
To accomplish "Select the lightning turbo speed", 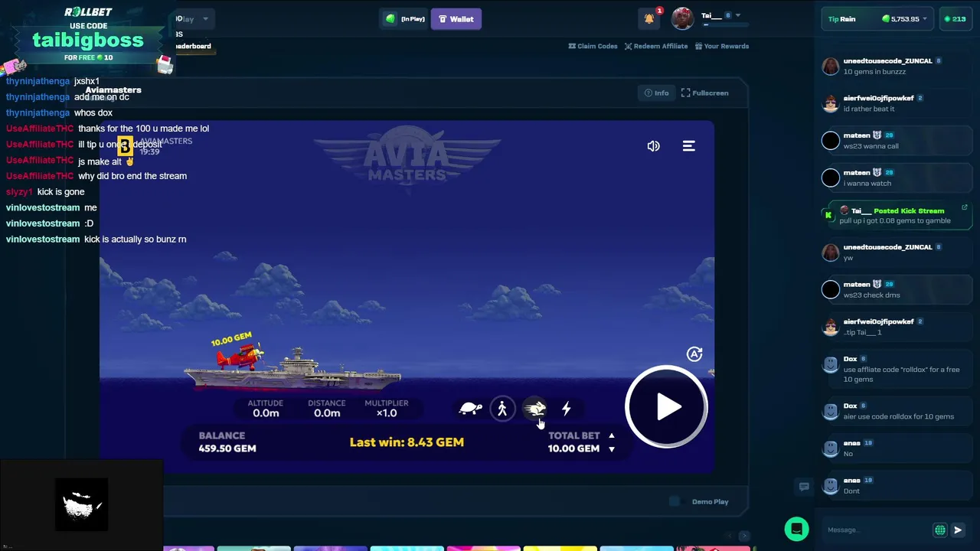I will (566, 409).
